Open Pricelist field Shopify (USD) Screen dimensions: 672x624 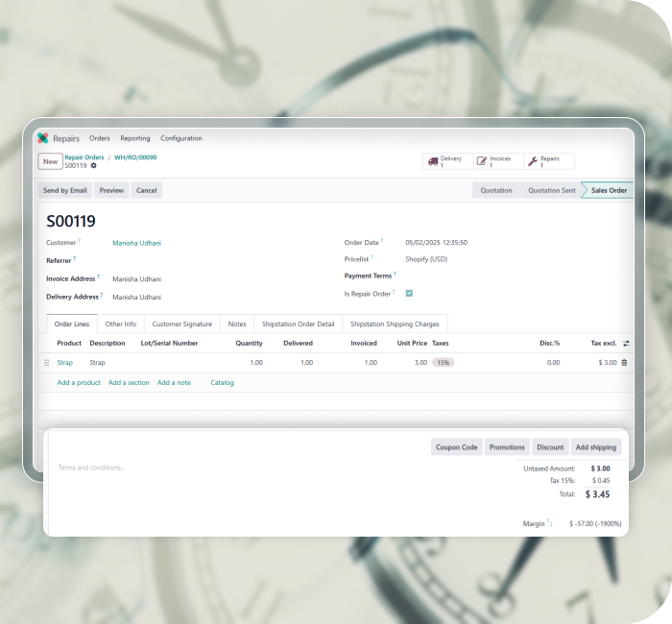[x=426, y=259]
